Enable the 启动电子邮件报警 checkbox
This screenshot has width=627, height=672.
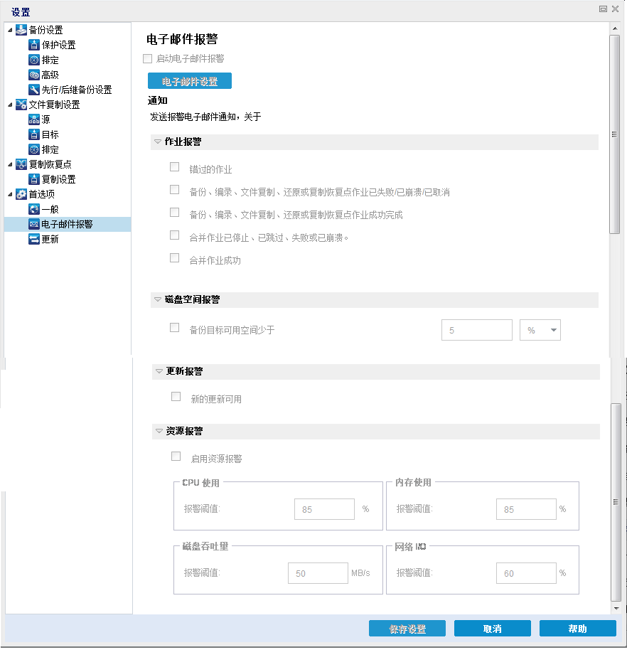pyautogui.click(x=147, y=60)
